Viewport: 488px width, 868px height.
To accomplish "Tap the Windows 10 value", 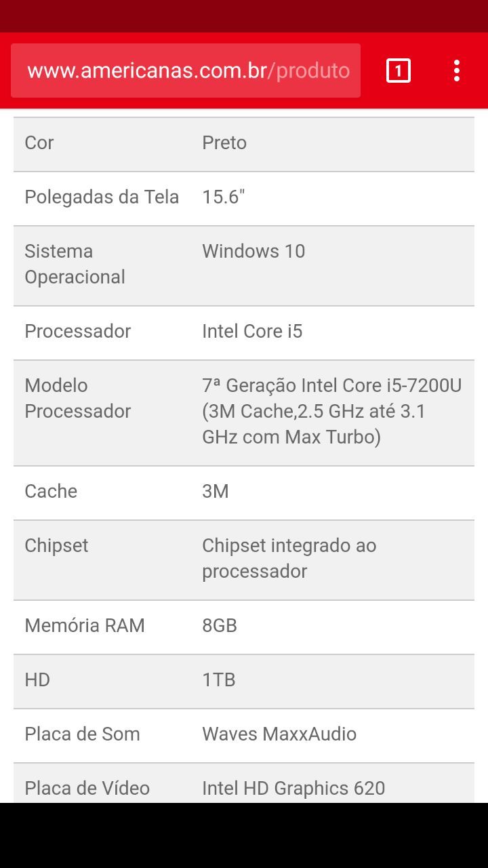I will tap(253, 252).
